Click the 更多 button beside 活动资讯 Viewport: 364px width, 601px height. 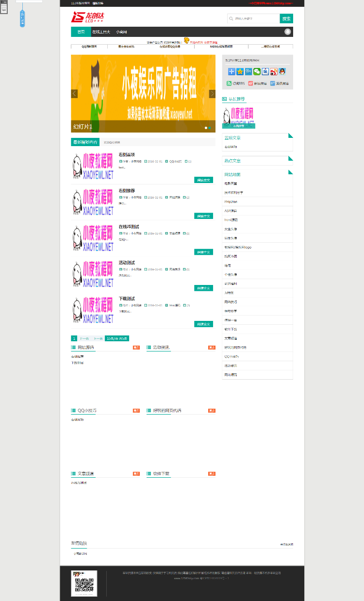tap(212, 348)
